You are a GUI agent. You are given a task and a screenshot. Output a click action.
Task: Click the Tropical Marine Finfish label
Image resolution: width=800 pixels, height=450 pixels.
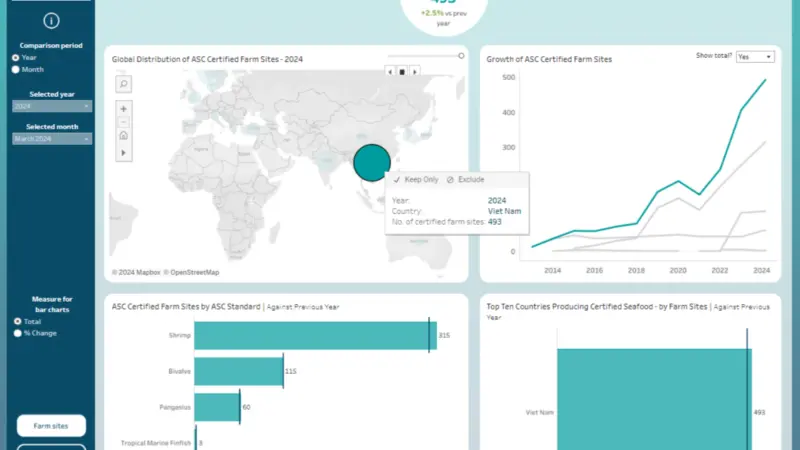coord(156,443)
